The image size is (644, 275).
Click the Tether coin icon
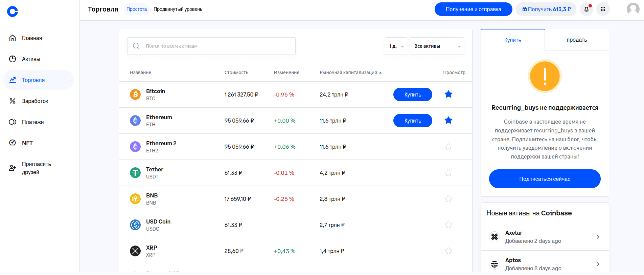pos(135,173)
